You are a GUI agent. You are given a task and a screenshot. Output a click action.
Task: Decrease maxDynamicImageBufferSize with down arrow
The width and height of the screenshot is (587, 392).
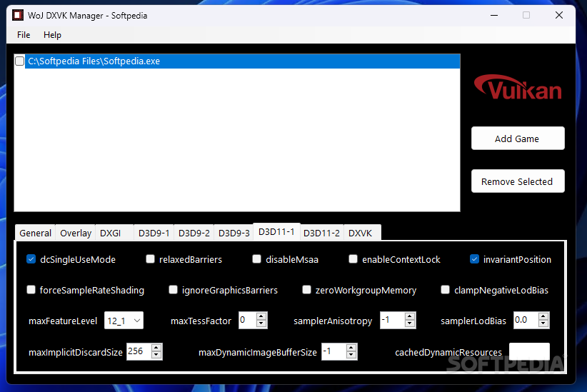(x=351, y=356)
